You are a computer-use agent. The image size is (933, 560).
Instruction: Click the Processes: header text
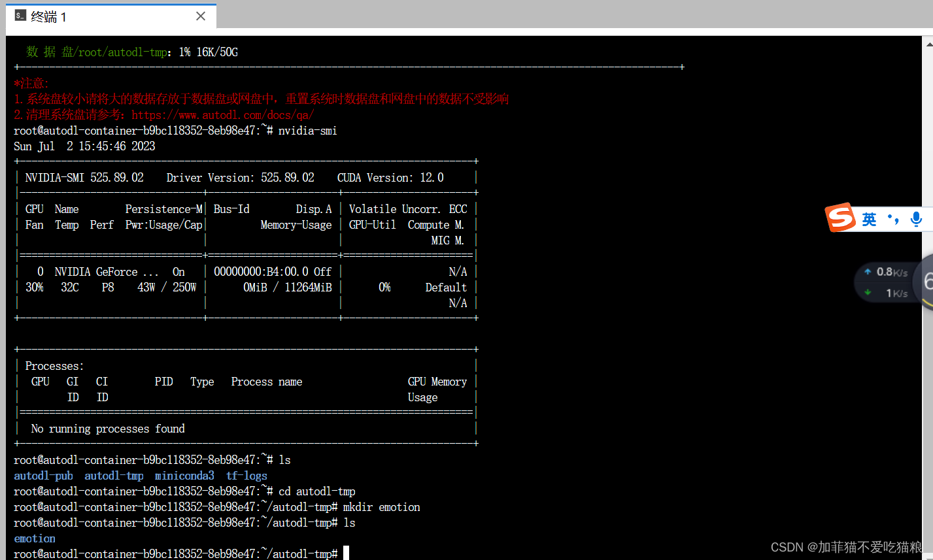54,366
